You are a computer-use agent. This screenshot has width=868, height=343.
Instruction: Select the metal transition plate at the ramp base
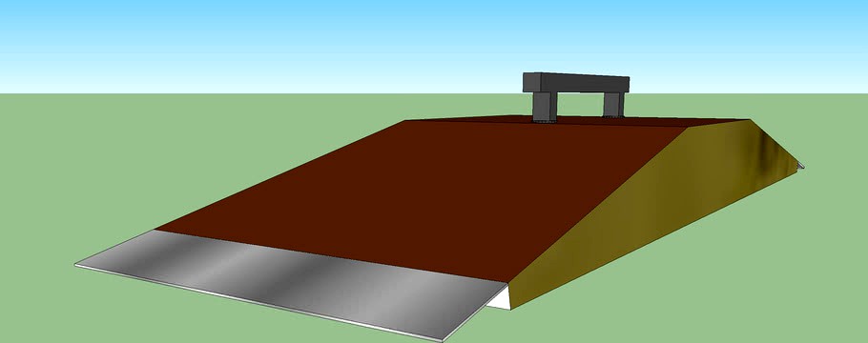pyautogui.click(x=291, y=284)
